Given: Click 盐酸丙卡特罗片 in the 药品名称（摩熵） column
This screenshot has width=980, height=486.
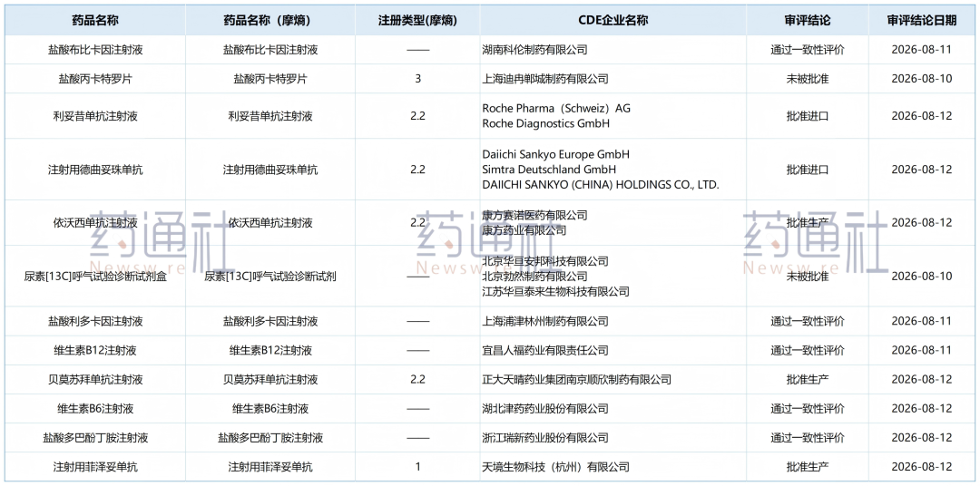Looking at the screenshot, I should 270,79.
